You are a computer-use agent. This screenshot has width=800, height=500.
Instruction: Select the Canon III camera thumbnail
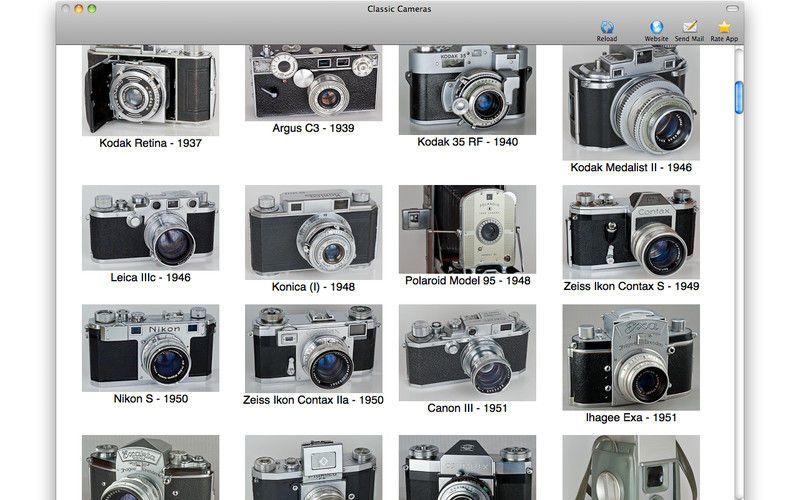coord(467,353)
